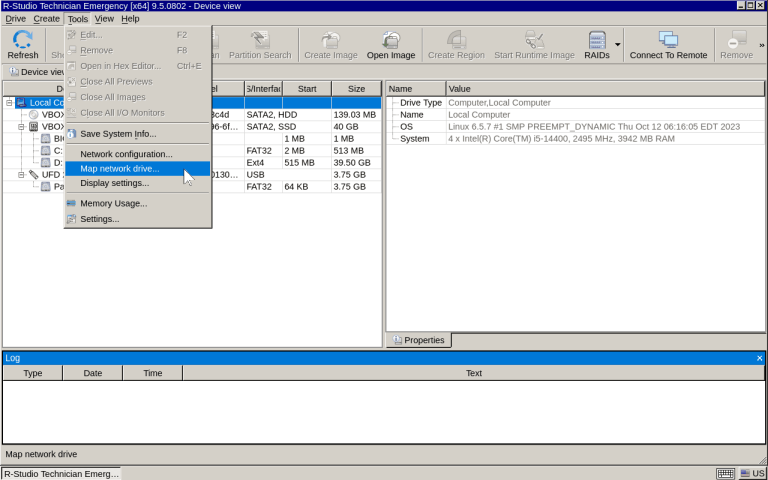Collapse the VBOX SSD drive node
Image resolution: width=768 pixels, height=480 pixels.
point(21,127)
